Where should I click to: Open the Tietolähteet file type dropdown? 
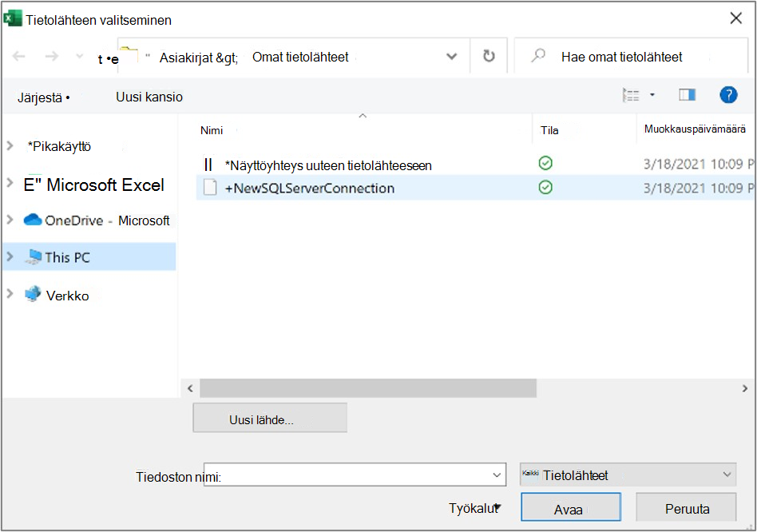tap(628, 474)
